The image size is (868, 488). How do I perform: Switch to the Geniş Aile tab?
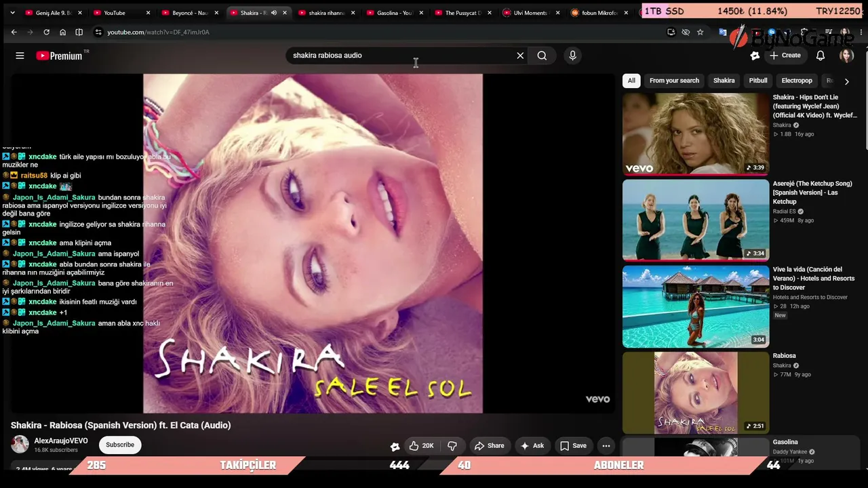52,13
